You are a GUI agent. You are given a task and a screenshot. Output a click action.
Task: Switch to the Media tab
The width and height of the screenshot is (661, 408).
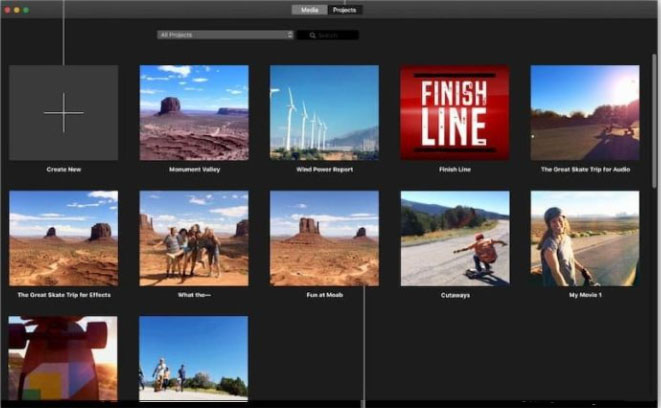(309, 10)
